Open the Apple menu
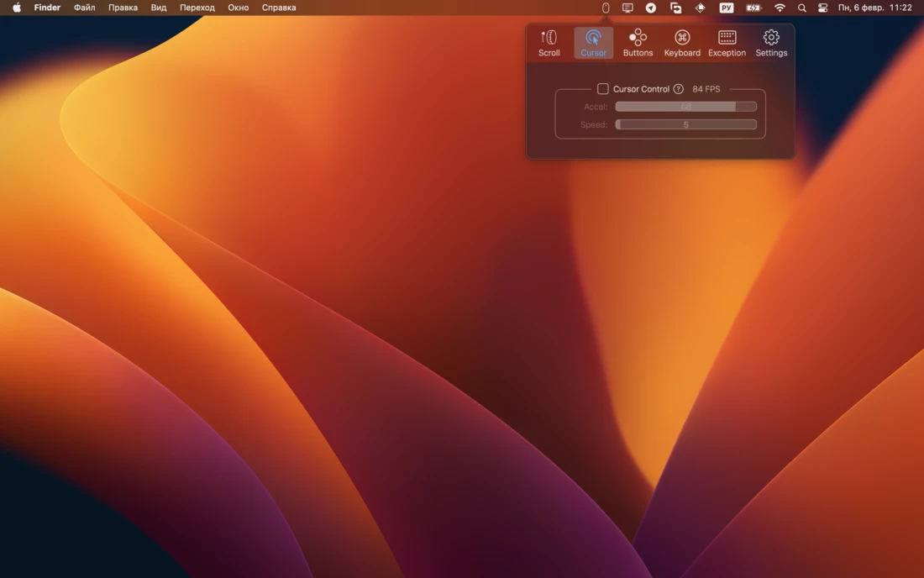 [x=16, y=8]
